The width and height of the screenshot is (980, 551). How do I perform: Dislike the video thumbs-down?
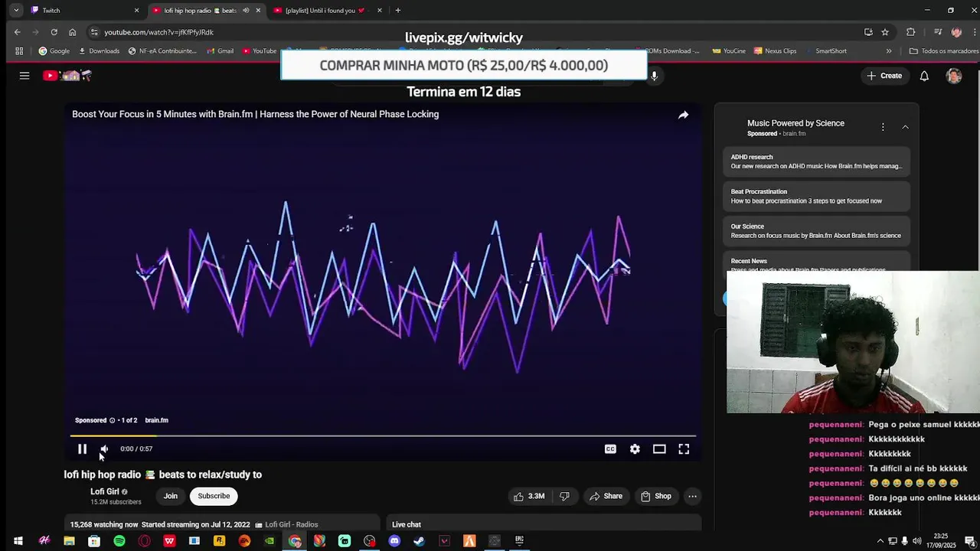[564, 496]
